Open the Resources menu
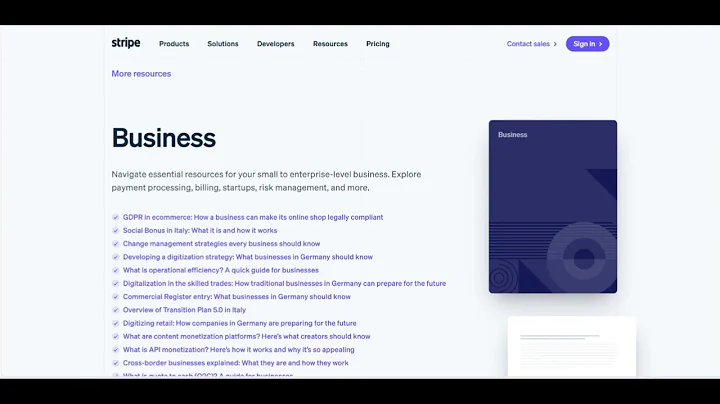Image resolution: width=720 pixels, height=404 pixels. (x=330, y=44)
